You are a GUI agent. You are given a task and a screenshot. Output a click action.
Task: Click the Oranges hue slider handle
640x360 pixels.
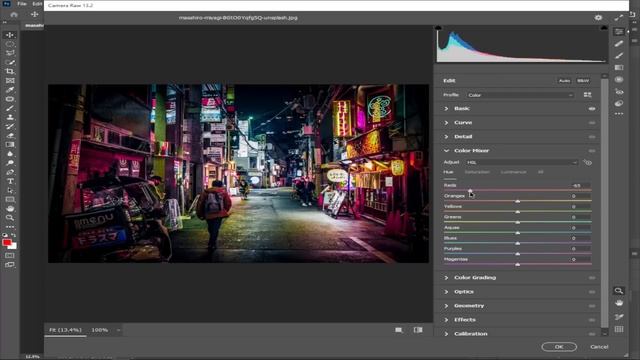[518, 201]
